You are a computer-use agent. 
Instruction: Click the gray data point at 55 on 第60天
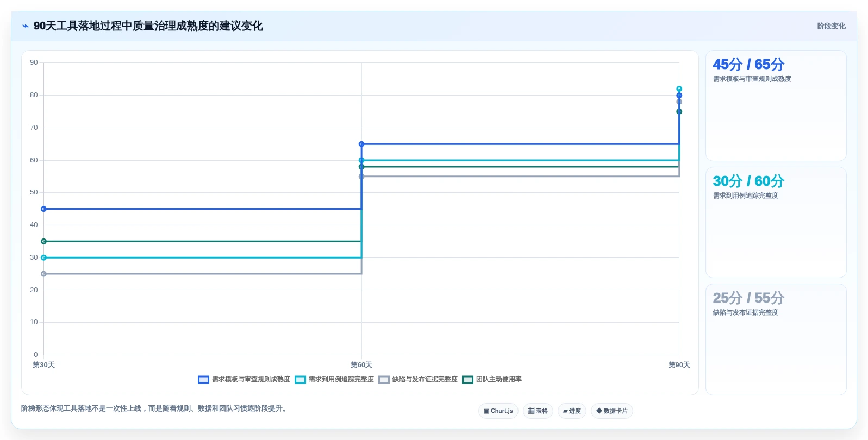[361, 177]
